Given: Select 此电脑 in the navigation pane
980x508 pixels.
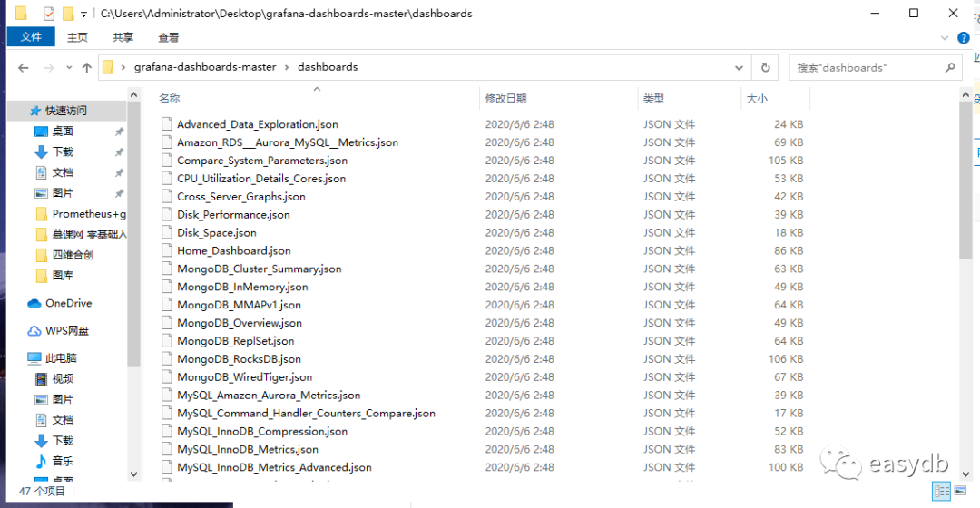Looking at the screenshot, I should [61, 357].
